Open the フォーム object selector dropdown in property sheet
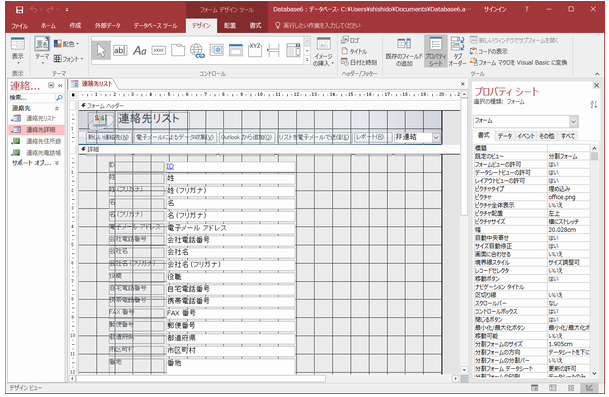Viewport: 609px width, 397px height. pyautogui.click(x=574, y=122)
